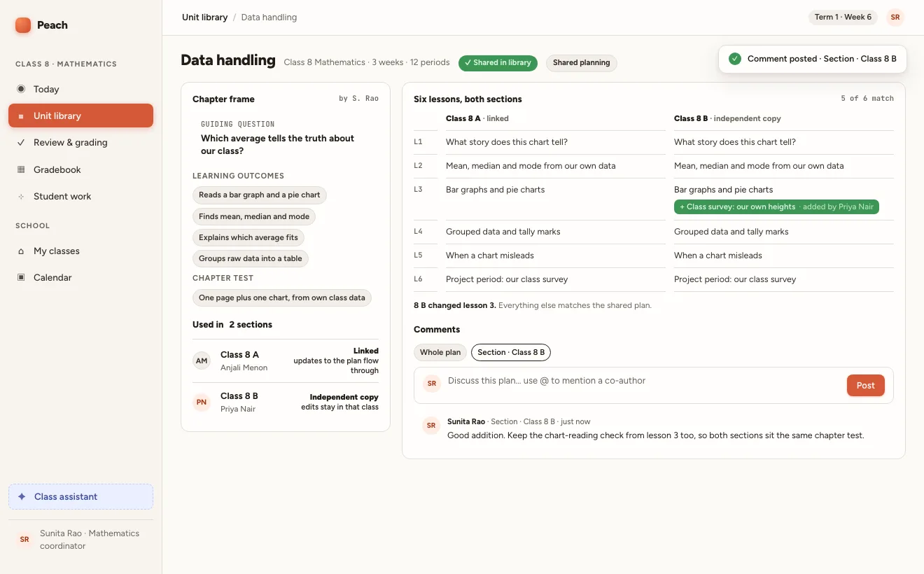The height and width of the screenshot is (574, 924).
Task: Click the Student work sparkle icon
Action: point(21,197)
